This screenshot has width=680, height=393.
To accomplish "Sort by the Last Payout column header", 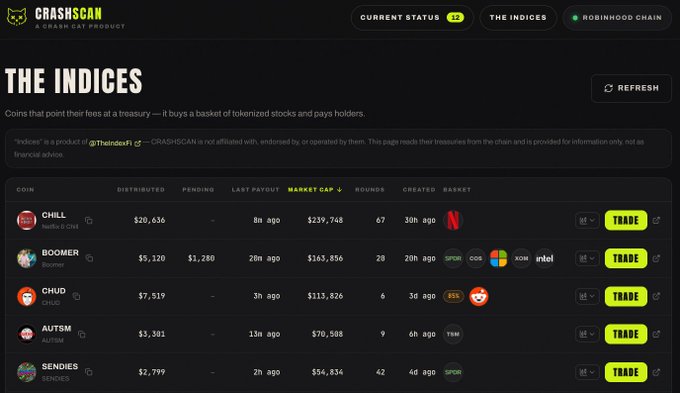I will click(255, 190).
